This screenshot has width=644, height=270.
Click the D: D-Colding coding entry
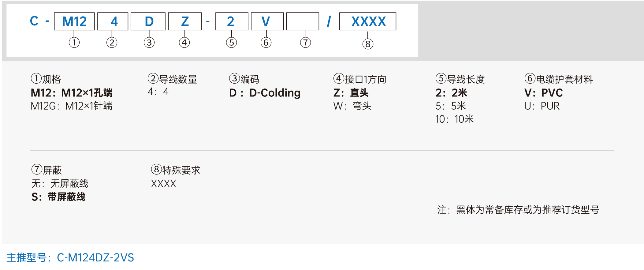point(265,93)
